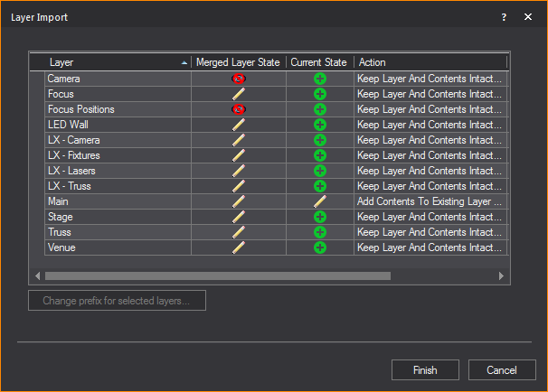Click Camera row's hidden eye merged state icon
Viewport: 548px width, 392px height.
click(x=239, y=79)
